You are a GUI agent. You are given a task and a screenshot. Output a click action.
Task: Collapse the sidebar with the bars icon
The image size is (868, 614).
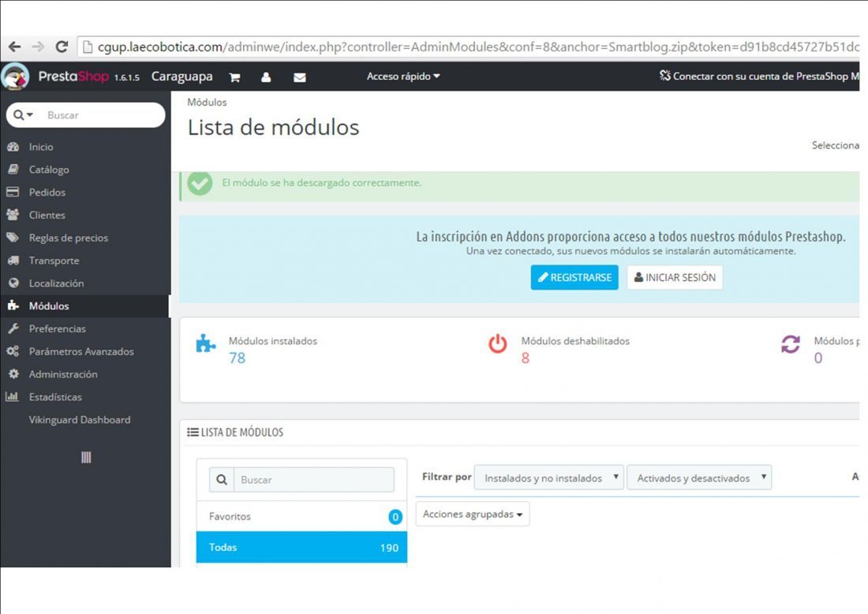pyautogui.click(x=86, y=457)
